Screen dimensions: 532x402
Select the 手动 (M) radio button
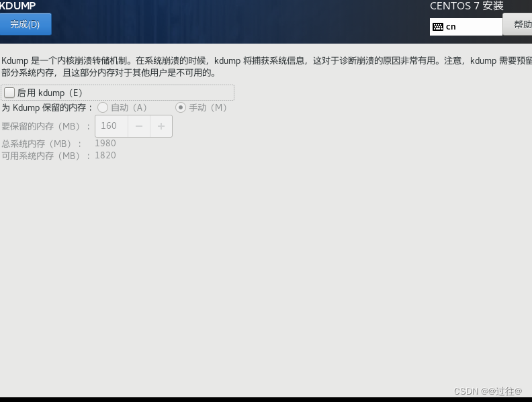[181, 108]
